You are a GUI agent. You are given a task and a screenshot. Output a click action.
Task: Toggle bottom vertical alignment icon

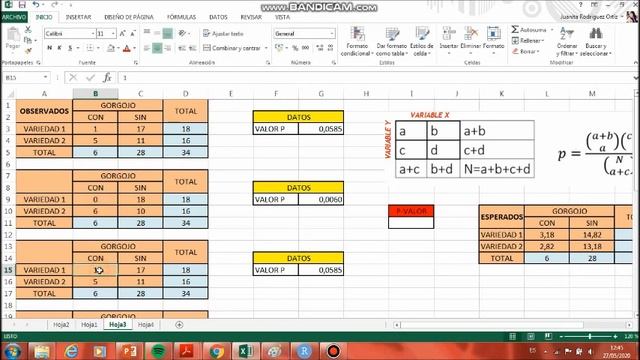(x=167, y=33)
